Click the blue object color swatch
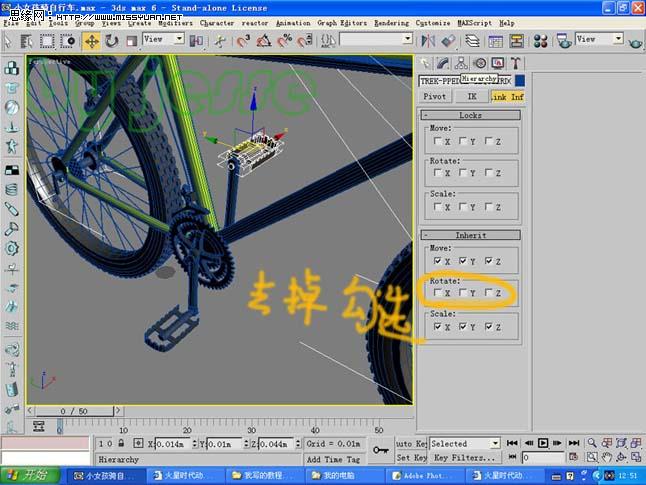 520,80
